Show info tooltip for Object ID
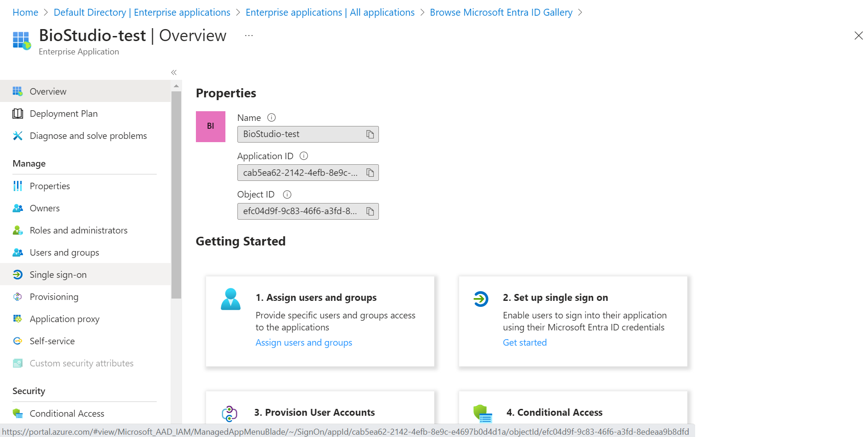868x437 pixels. coord(287,195)
